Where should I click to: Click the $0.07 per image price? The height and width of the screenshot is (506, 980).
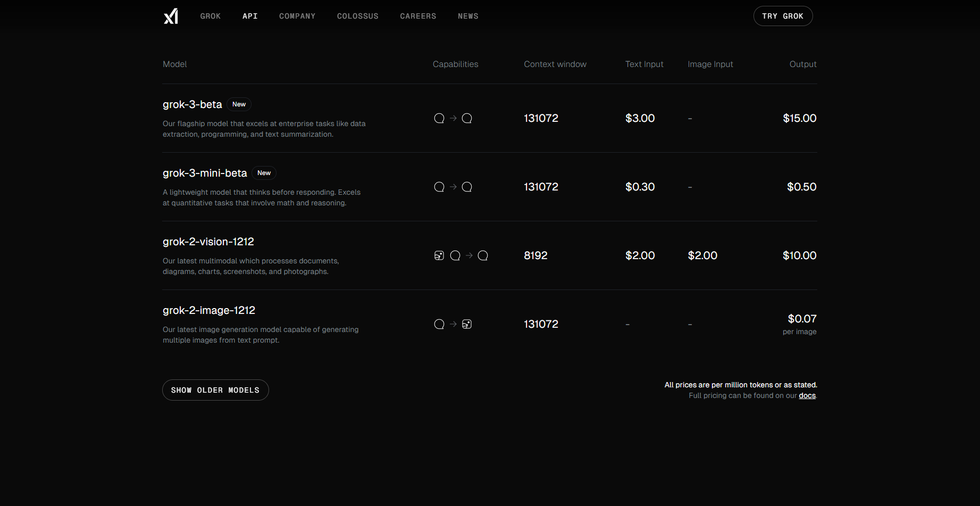802,319
